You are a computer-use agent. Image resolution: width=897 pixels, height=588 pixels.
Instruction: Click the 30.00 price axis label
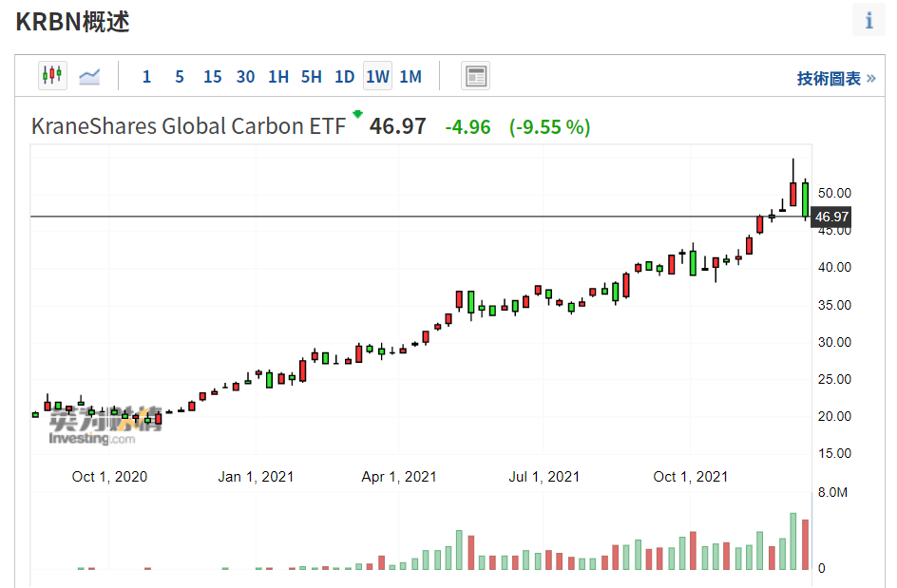tap(834, 342)
